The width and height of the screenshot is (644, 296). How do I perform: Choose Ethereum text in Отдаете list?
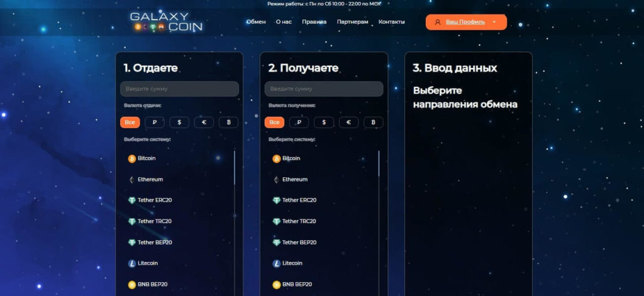pos(150,179)
